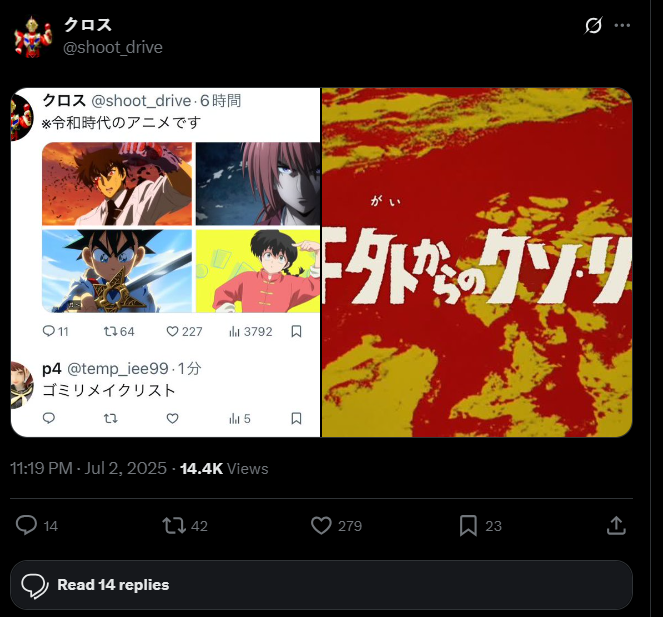The image size is (663, 617).
Task: Click the 279 likes count
Action: coord(350,526)
